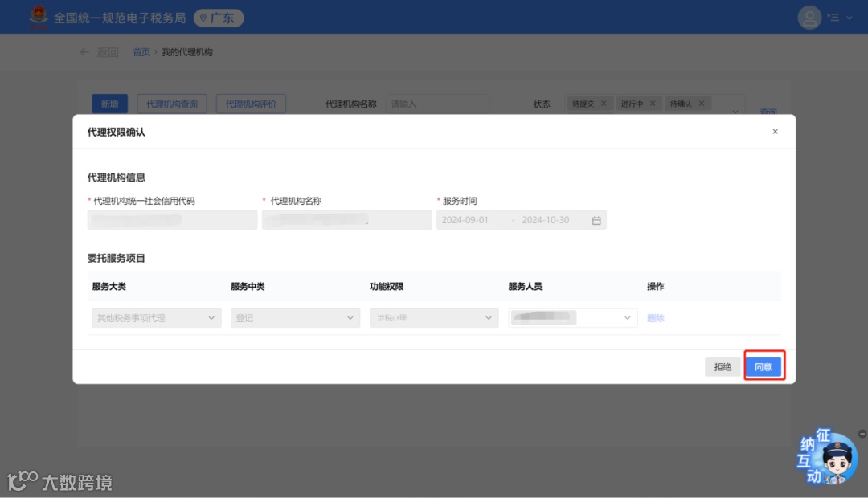
Task: Open the 服务大类 dropdown showing 其他税务事项代理
Action: tap(156, 317)
